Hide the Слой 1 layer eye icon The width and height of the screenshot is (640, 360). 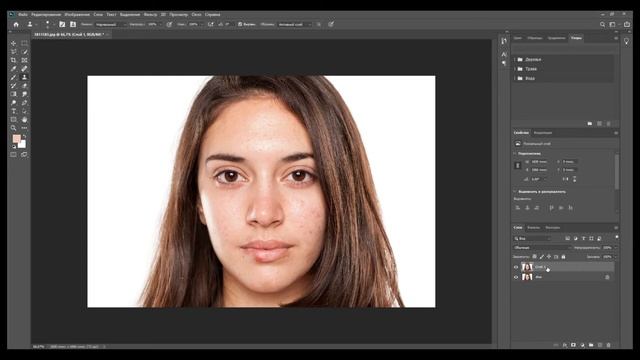click(x=516, y=267)
